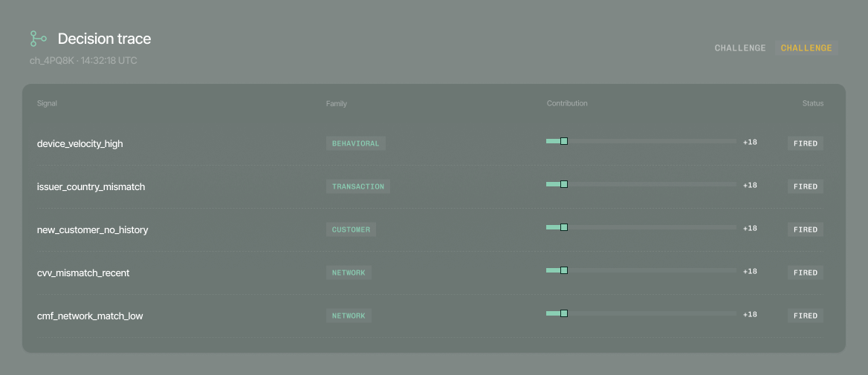Image resolution: width=868 pixels, height=375 pixels.
Task: Open the new_customer_no_history signal
Action: pos(92,229)
